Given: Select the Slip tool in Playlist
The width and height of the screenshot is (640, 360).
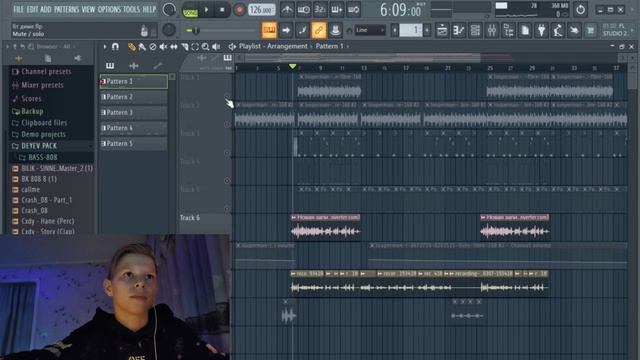Looking at the screenshot, I should 174,47.
